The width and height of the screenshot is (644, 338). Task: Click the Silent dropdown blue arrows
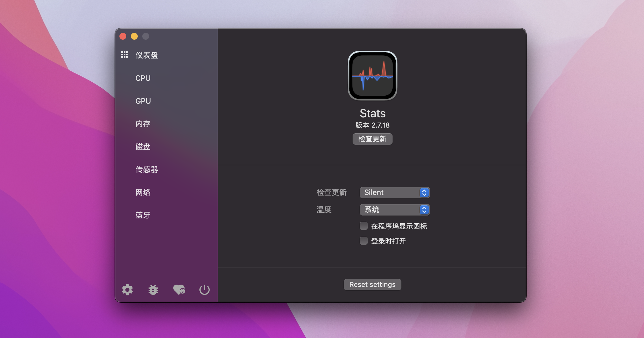424,193
